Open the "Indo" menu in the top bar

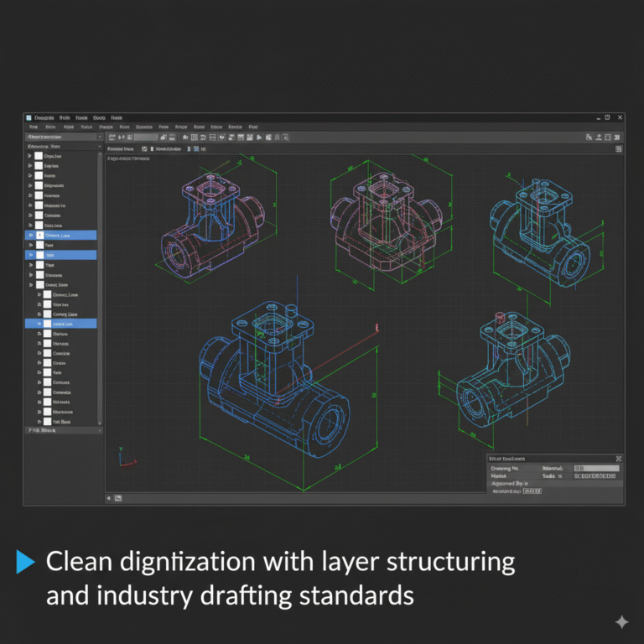click(x=63, y=118)
